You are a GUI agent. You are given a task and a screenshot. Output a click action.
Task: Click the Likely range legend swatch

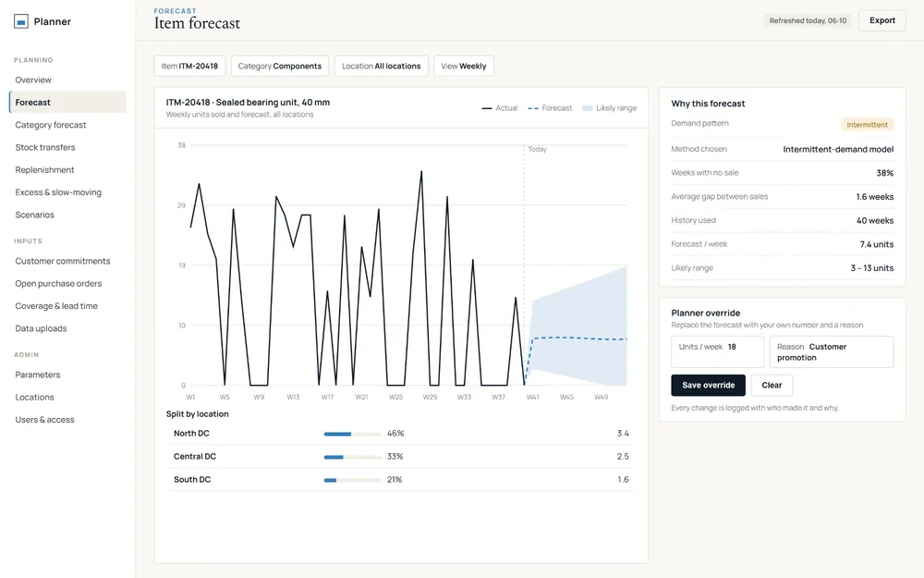(587, 108)
